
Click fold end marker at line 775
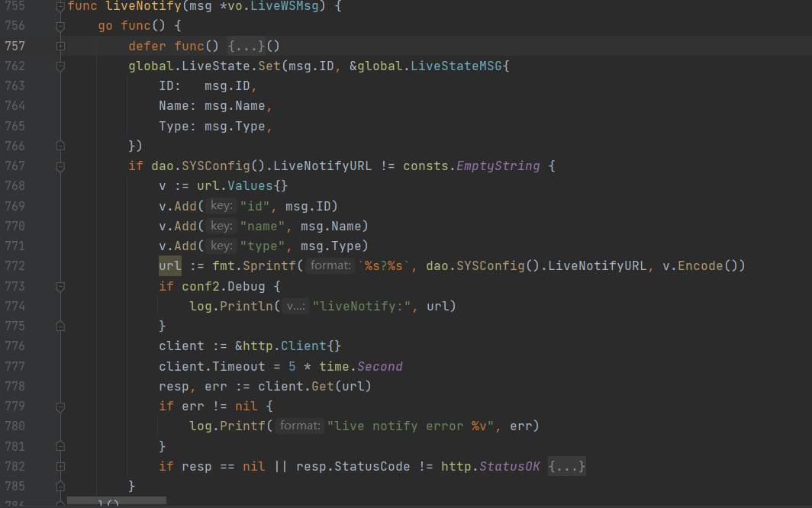coord(60,326)
